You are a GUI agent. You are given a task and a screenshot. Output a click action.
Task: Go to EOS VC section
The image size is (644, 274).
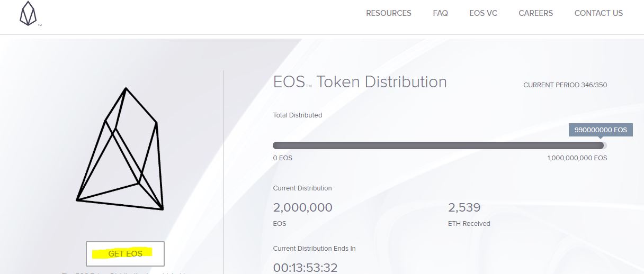[x=483, y=13]
